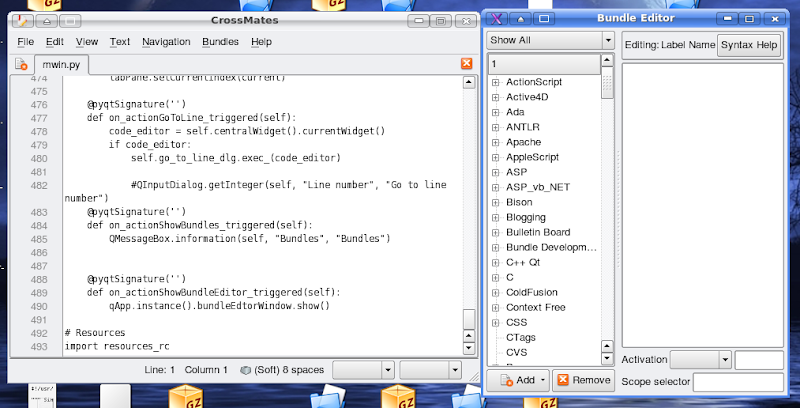Expand the Bison bundle node
The image size is (800, 408).
(495, 202)
